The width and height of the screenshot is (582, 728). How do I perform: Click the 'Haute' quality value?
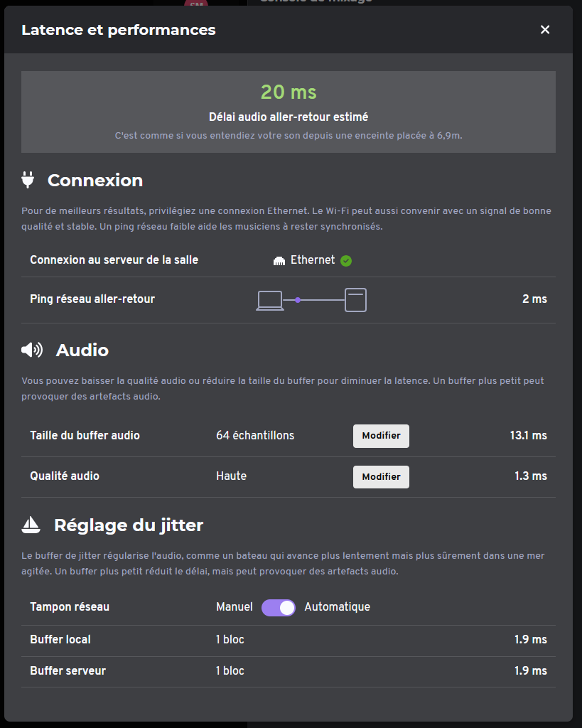[231, 476]
